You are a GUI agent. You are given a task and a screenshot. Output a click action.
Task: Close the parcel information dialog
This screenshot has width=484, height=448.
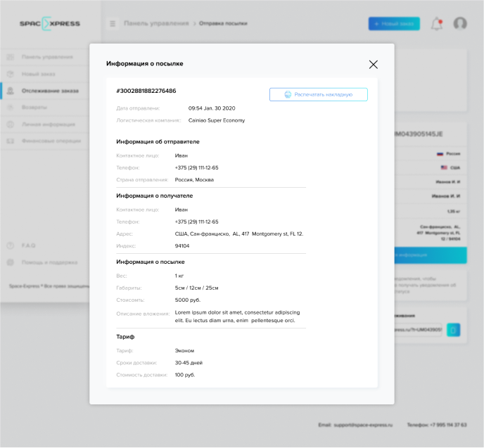coord(373,65)
